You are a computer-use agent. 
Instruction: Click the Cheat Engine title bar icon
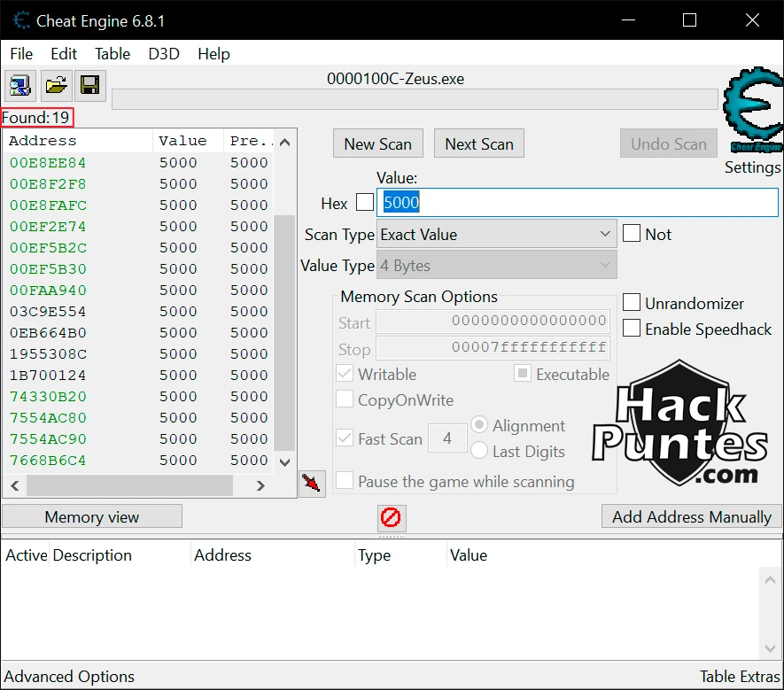pyautogui.click(x=20, y=20)
